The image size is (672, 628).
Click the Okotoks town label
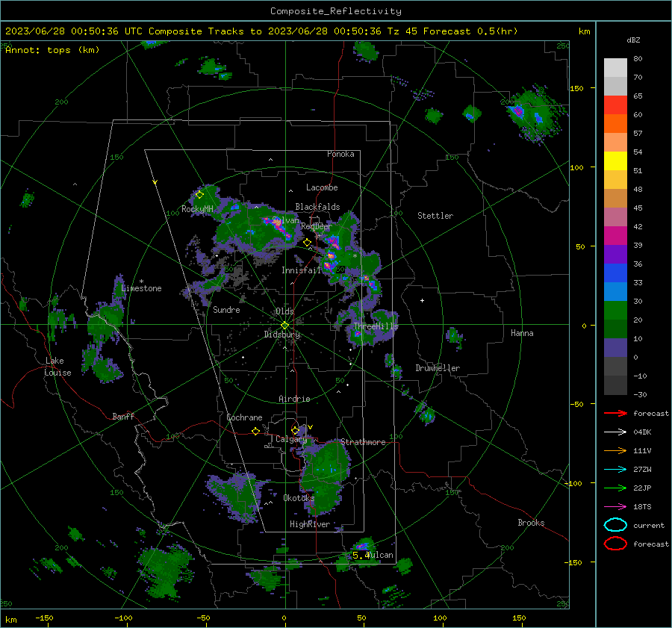tap(299, 498)
